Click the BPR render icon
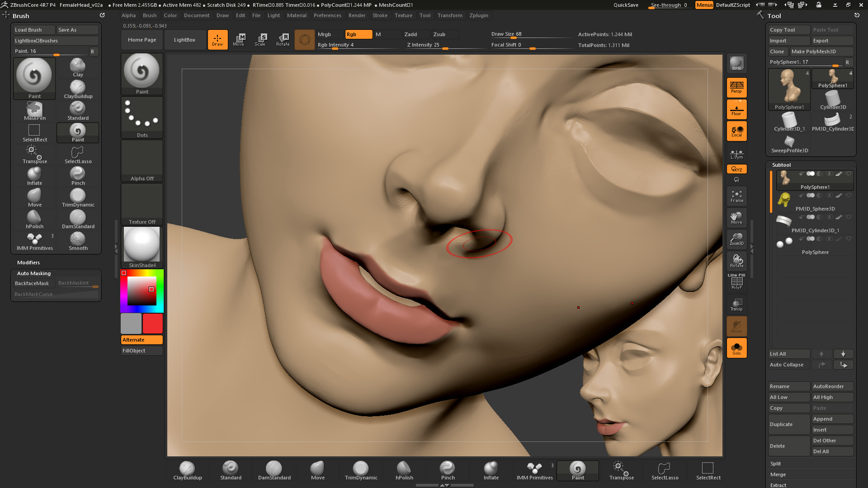868x488 pixels. click(x=736, y=64)
